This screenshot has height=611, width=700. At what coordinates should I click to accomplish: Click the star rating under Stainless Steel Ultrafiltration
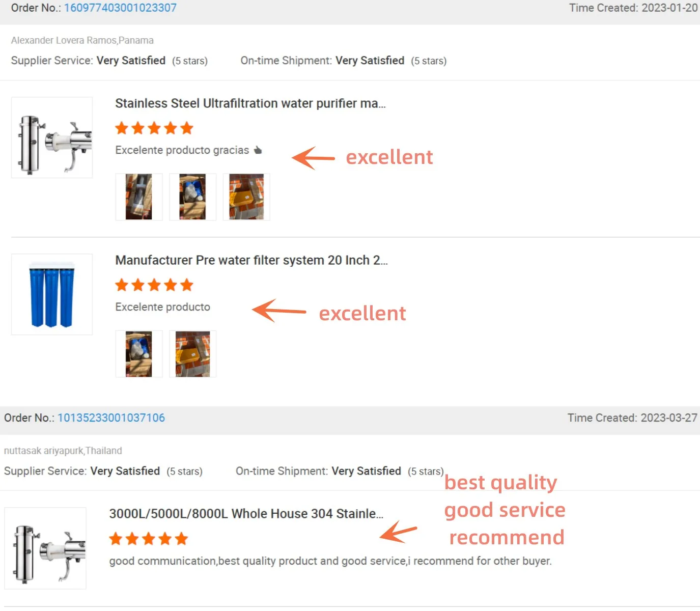coord(154,128)
